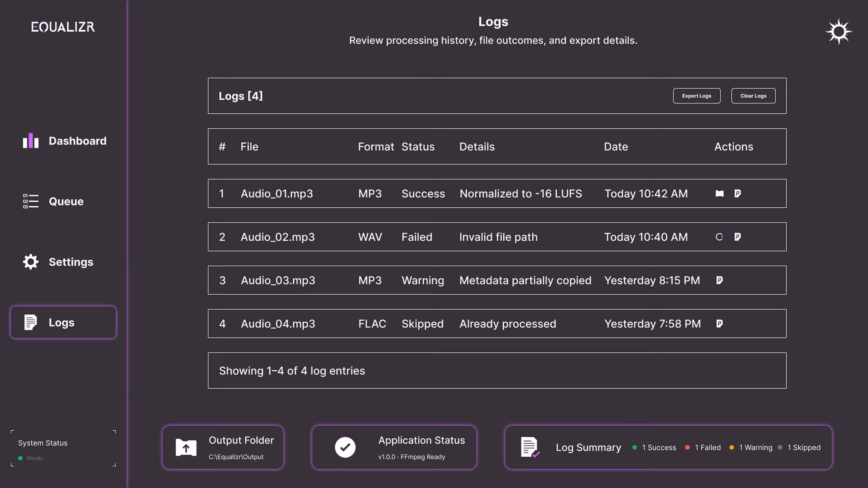Retry the failed Audio_02.mp3 job

[719, 237]
